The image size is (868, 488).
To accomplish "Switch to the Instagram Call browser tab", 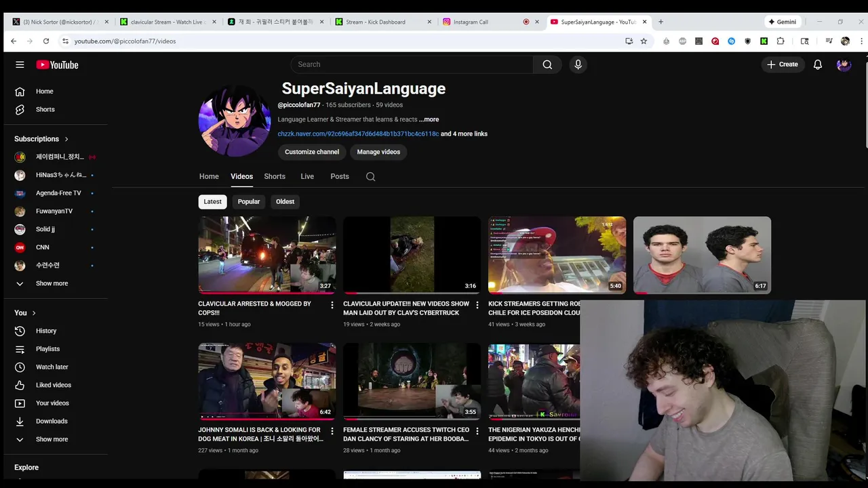I will click(491, 22).
